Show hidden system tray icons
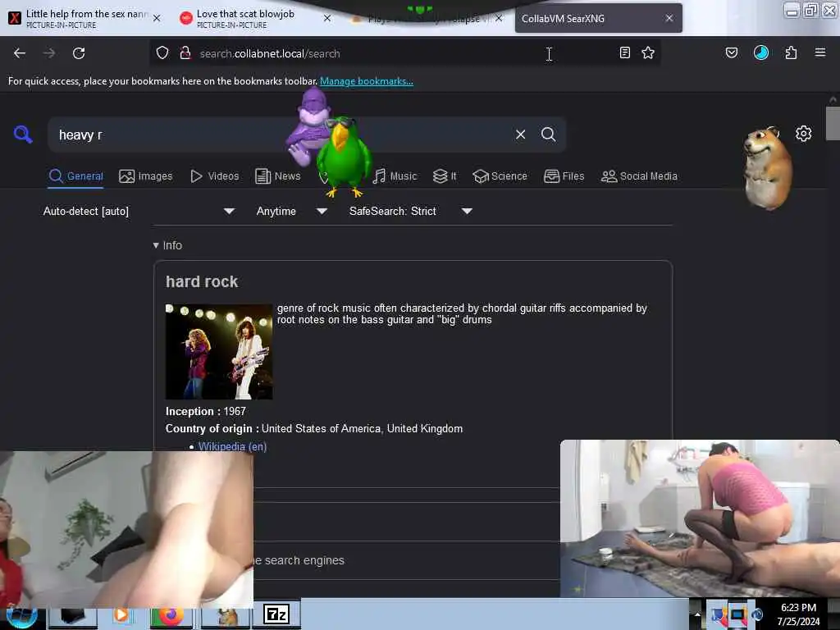 tap(697, 614)
